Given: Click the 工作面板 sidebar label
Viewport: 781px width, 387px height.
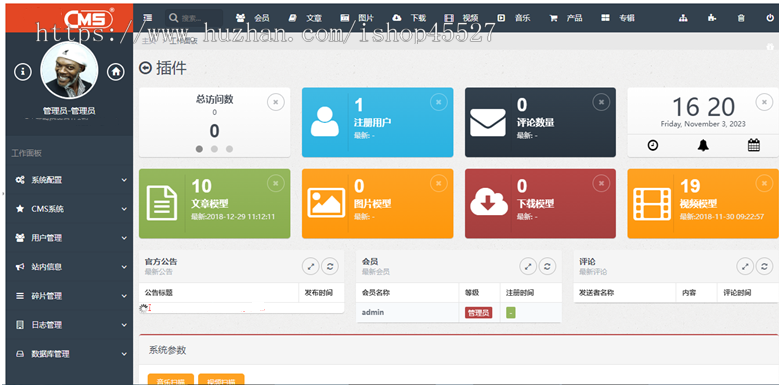Looking at the screenshot, I should point(27,153).
